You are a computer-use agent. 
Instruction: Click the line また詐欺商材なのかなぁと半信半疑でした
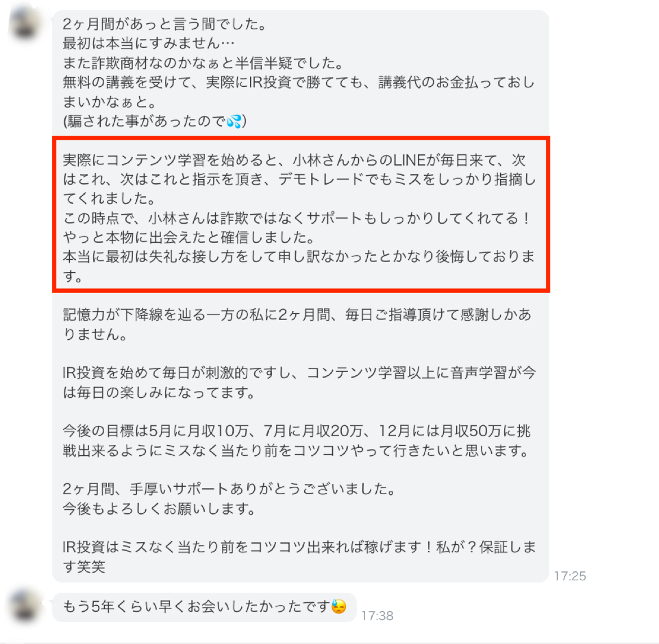click(x=203, y=63)
